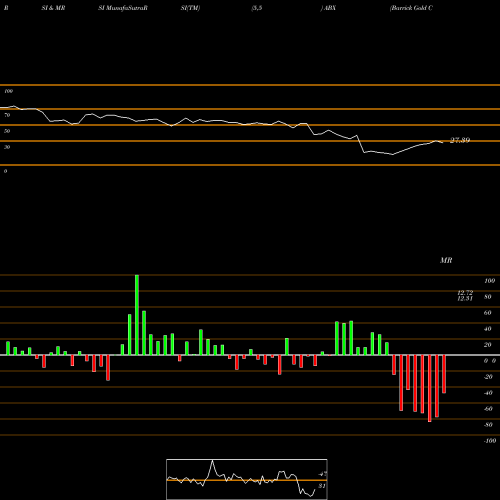Viewport: 500px width, 500px height.
Task: Click the MR axis label "60"
Action: [488, 313]
